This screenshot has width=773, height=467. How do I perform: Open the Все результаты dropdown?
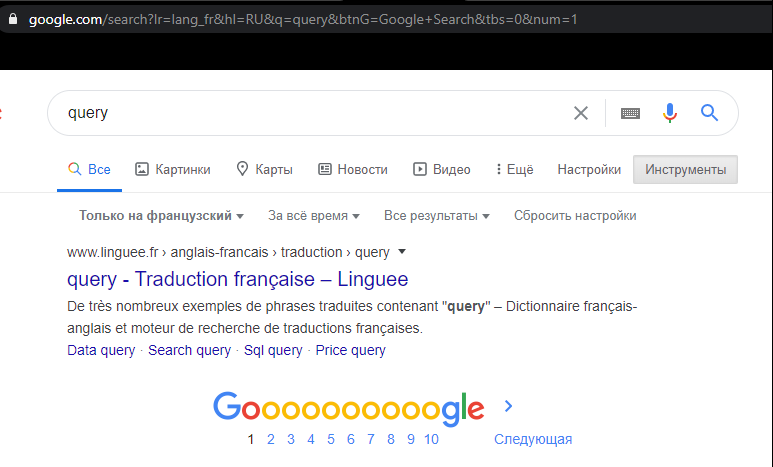pyautogui.click(x=436, y=216)
